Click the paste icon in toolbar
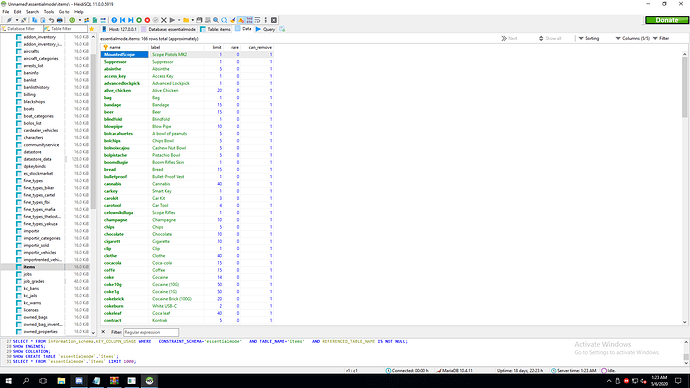Screen dimensions: 690x388 [x=43, y=20]
